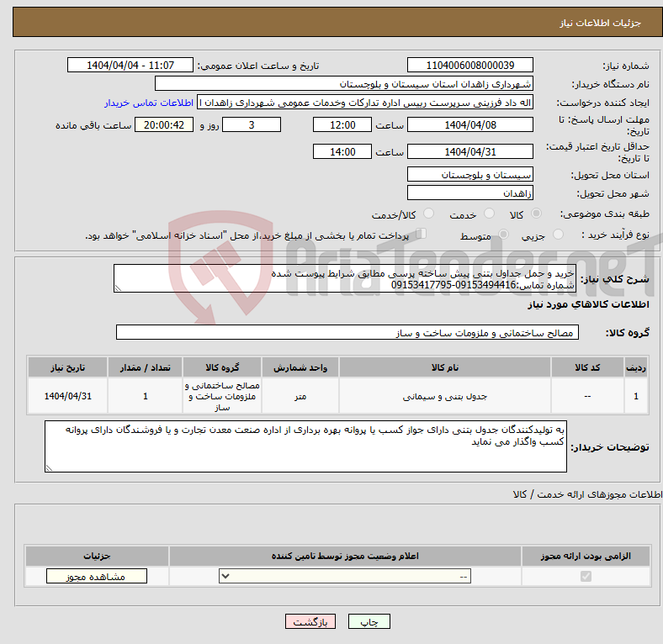663x644 pixels.
Task: Click the جزئیات column header
Action: pyautogui.click(x=97, y=556)
